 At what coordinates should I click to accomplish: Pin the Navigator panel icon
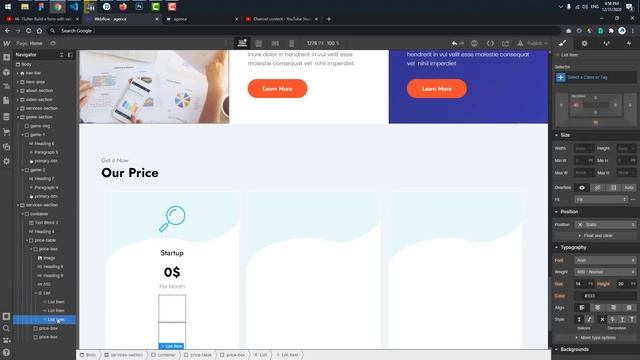click(70, 55)
